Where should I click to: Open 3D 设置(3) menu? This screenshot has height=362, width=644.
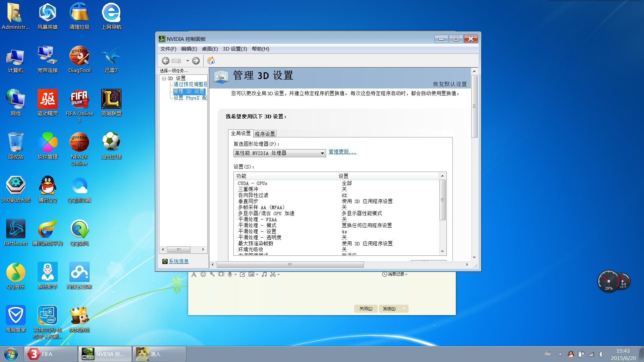point(235,49)
